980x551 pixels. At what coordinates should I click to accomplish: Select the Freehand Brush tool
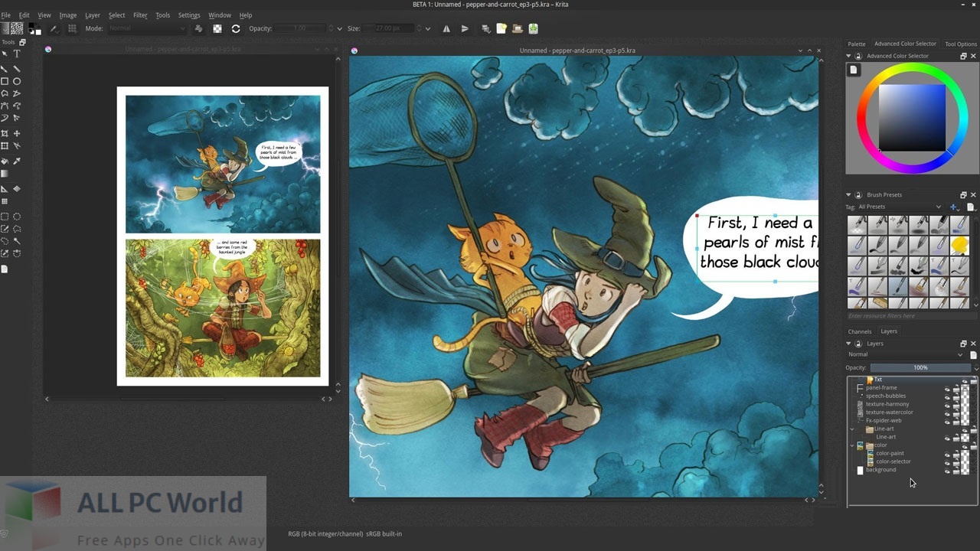(5, 67)
